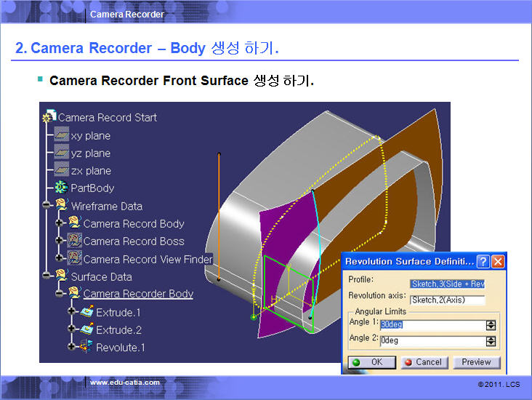Select Camera Recorder Body in tree
This screenshot has height=400, width=532.
click(x=138, y=294)
